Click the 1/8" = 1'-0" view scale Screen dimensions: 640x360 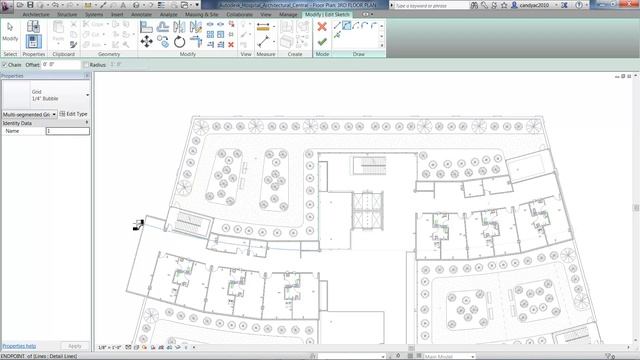point(110,347)
